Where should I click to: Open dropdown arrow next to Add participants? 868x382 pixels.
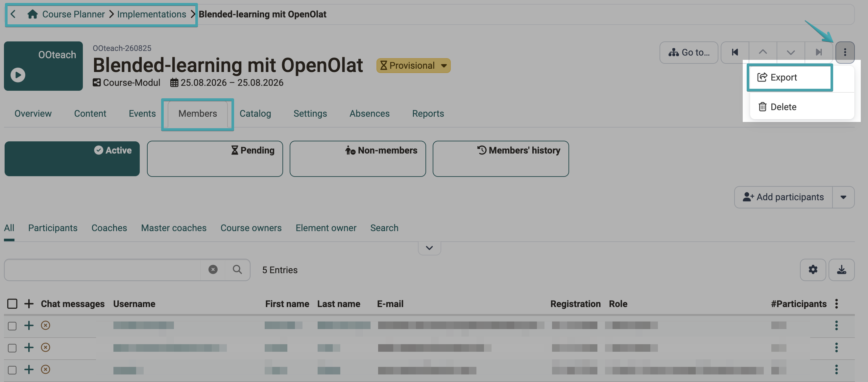[x=843, y=197]
